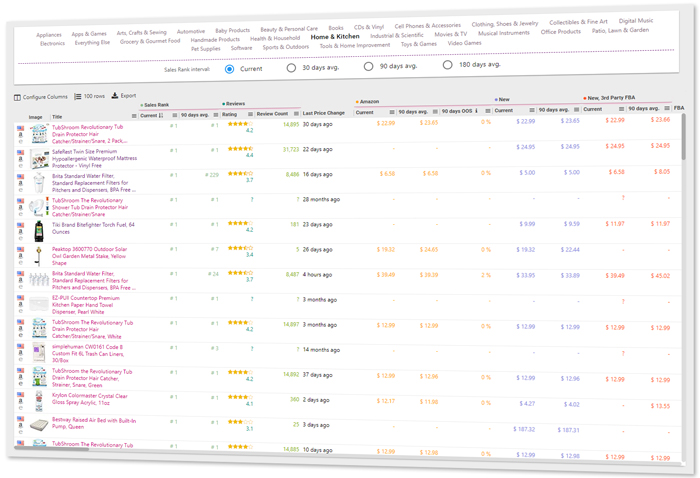Viewport: 700px width, 478px height.
Task: Sort by the Last Price Change column header
Action: tap(324, 113)
